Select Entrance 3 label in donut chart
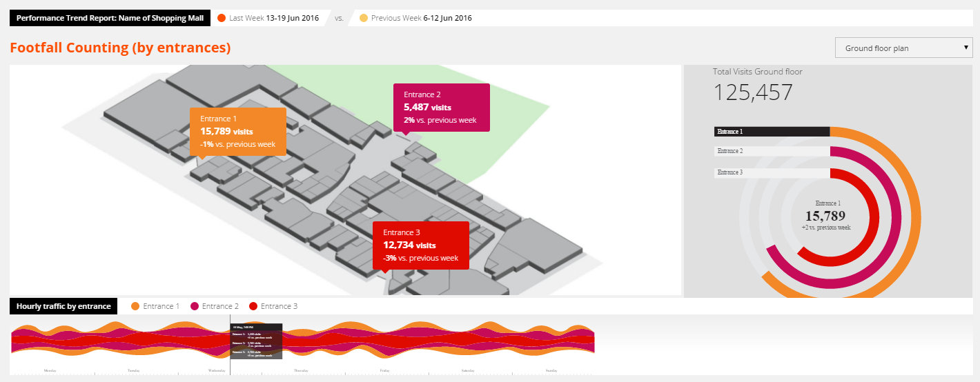Image resolution: width=980 pixels, height=382 pixels. 772,172
